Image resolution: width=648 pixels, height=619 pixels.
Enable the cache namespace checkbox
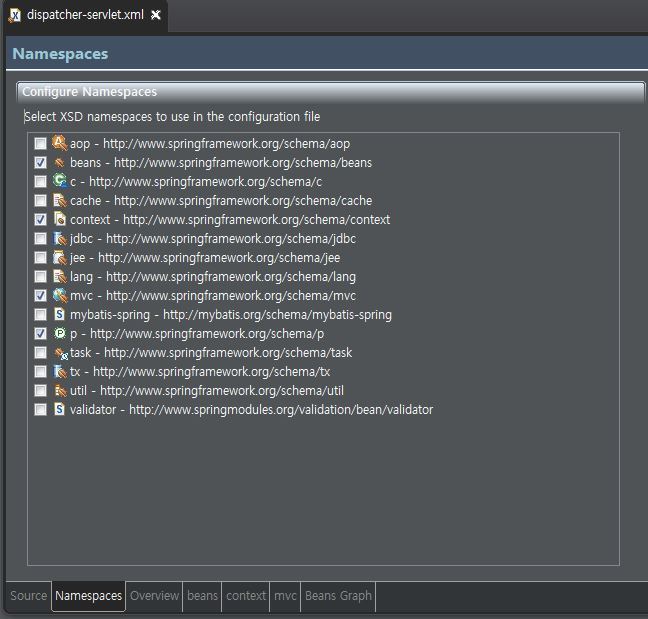point(40,200)
